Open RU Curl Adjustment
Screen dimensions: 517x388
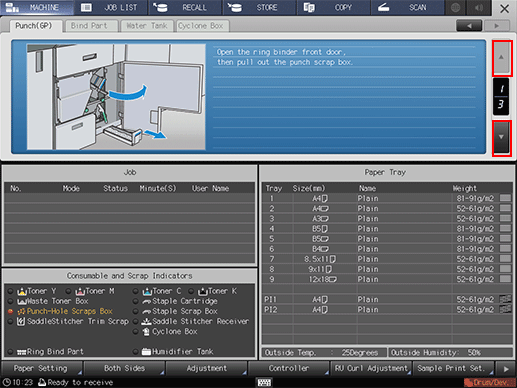tap(371, 369)
